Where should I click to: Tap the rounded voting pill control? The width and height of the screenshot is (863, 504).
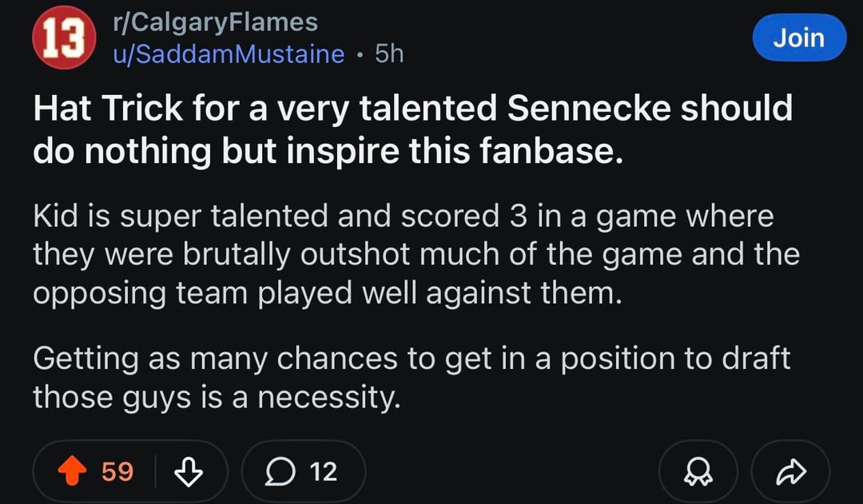[x=128, y=471]
